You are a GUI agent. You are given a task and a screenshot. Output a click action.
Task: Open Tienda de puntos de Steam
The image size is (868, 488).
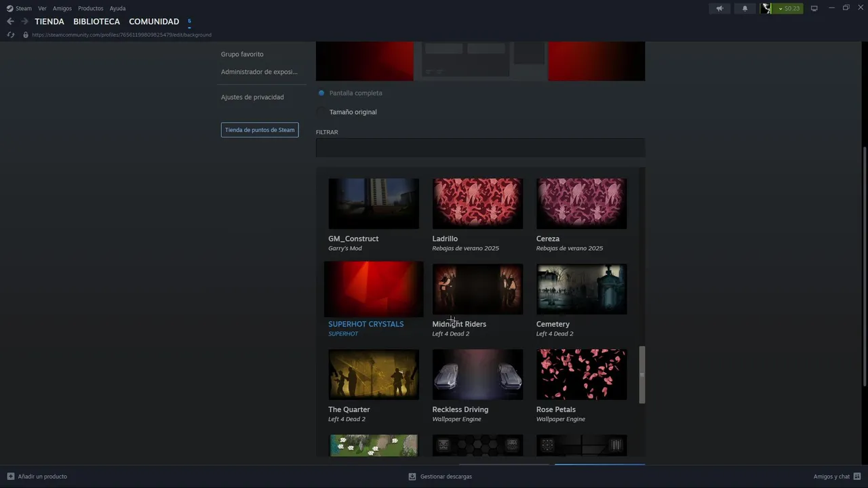[260, 129]
